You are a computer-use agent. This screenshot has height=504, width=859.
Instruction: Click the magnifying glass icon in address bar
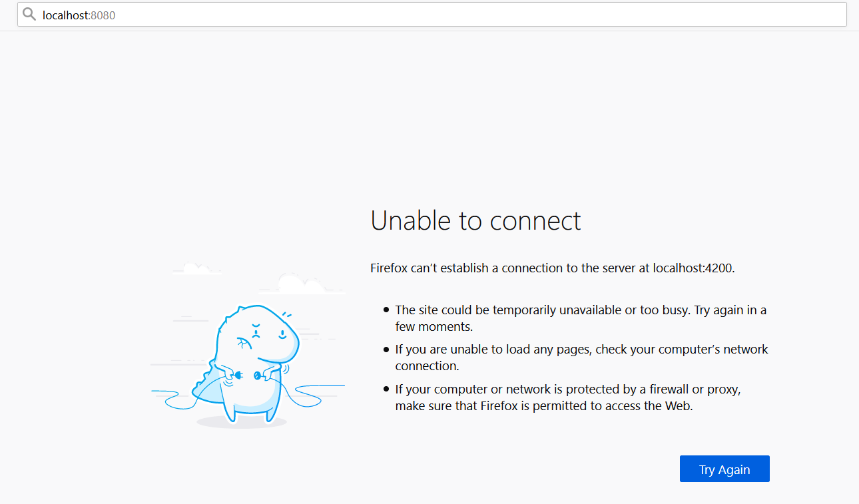tap(29, 14)
